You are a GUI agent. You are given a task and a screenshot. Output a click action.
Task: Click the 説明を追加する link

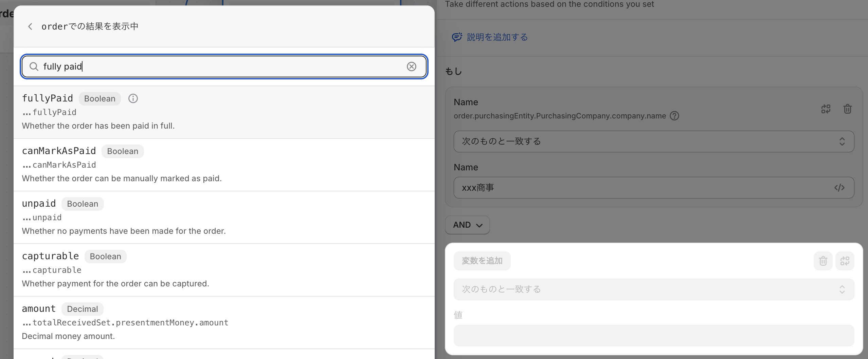(x=497, y=37)
